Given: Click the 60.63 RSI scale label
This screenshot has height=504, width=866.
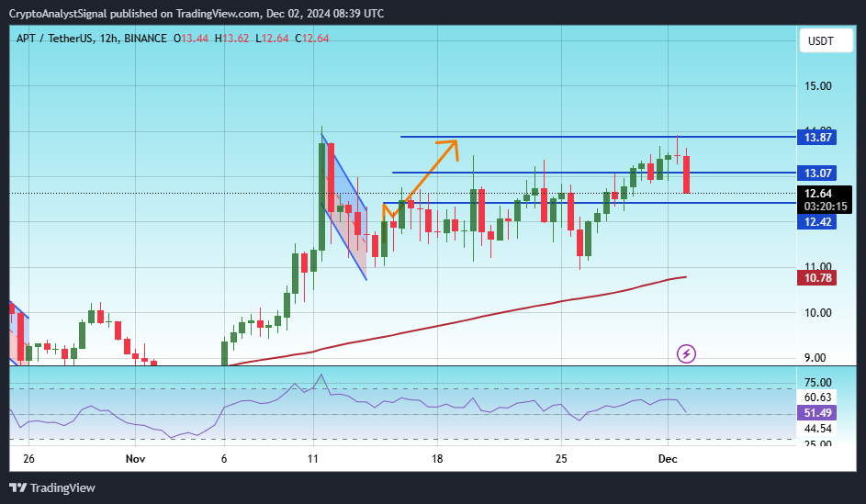Looking at the screenshot, I should tap(817, 397).
